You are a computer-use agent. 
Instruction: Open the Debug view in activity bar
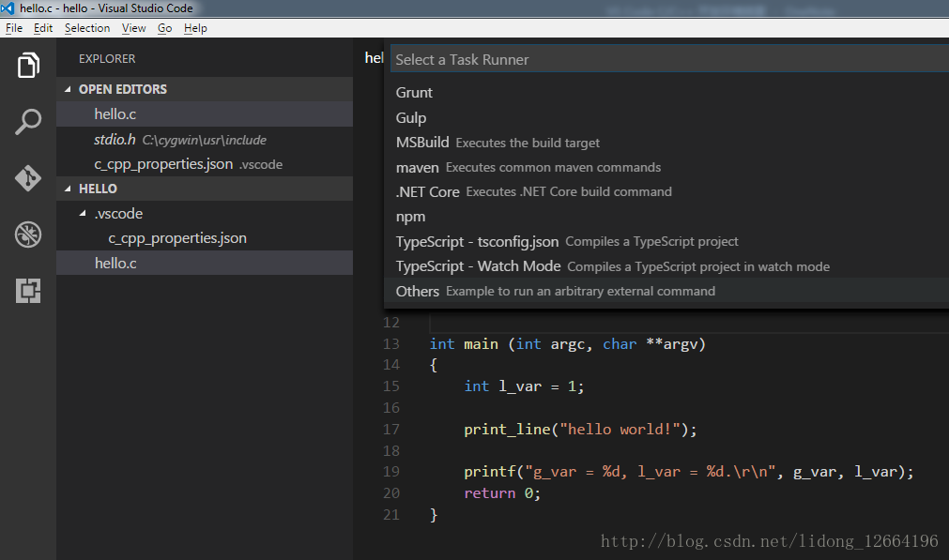[x=28, y=235]
